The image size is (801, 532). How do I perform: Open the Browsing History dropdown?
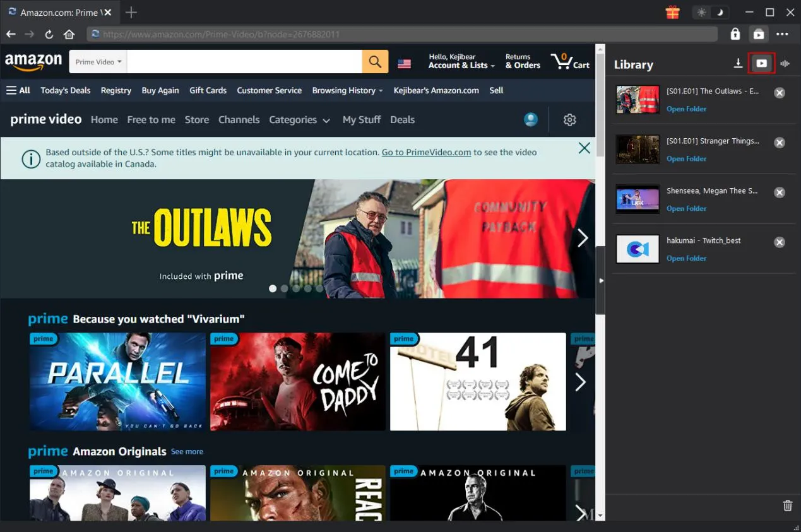(347, 90)
